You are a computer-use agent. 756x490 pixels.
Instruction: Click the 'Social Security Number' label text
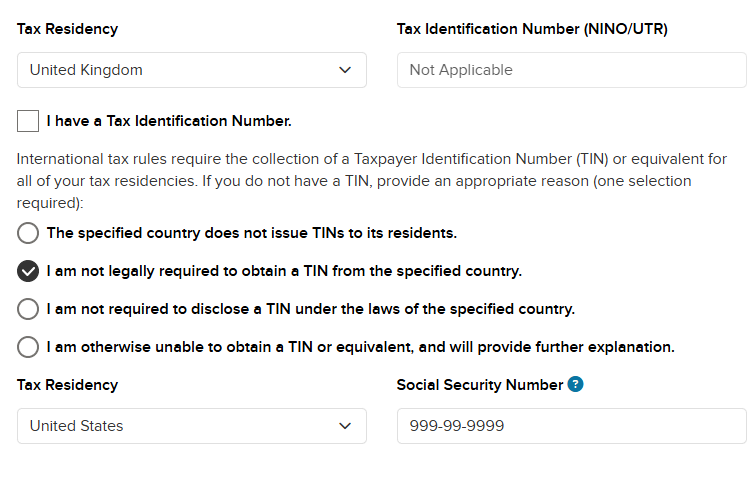(480, 385)
